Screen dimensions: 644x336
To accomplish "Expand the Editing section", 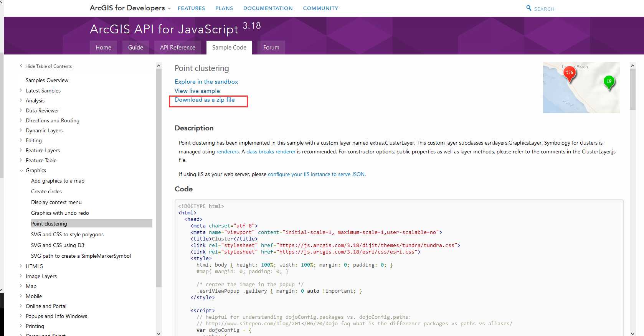I will coord(21,140).
